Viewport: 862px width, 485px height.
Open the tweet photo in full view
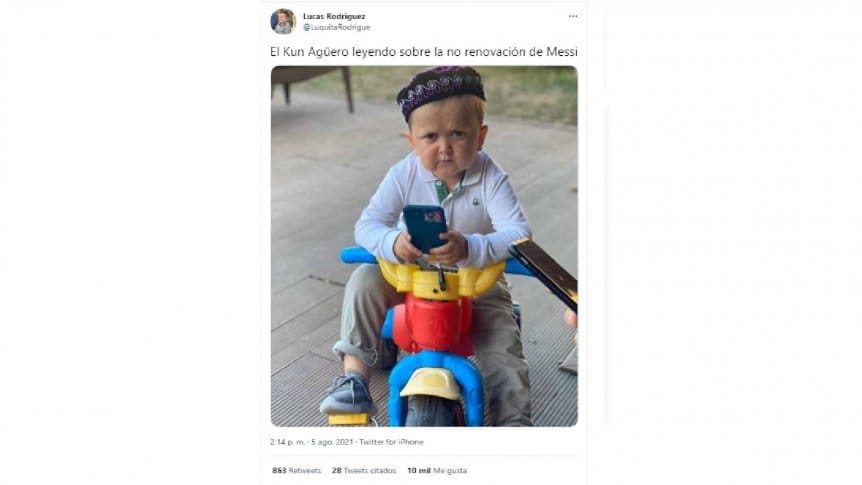click(x=424, y=246)
